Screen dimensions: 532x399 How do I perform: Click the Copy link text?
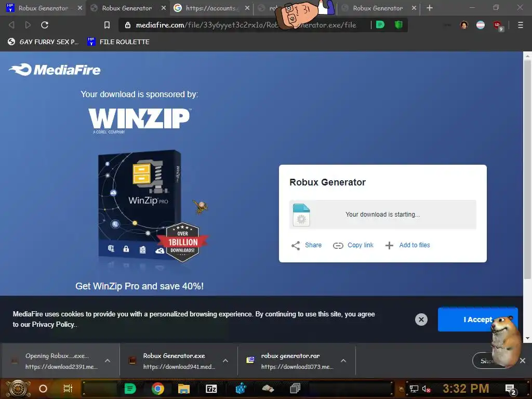(361, 245)
